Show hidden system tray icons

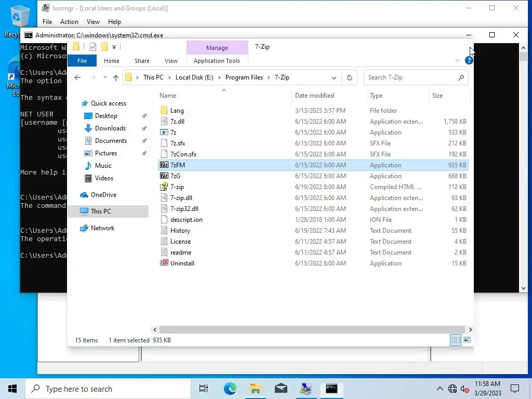coord(440,389)
